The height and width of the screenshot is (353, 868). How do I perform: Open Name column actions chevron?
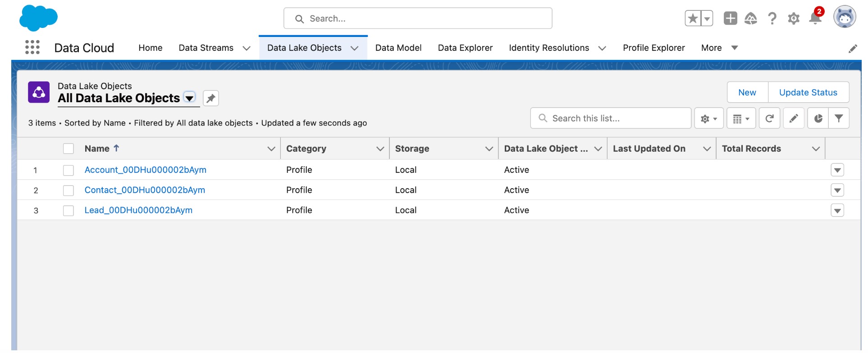(271, 149)
